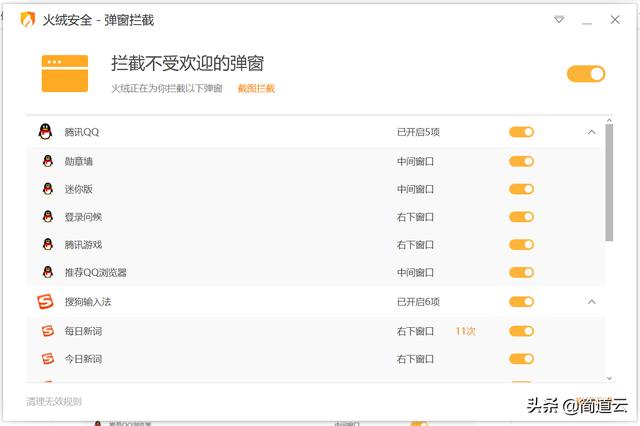Click the 11次 block count

[x=465, y=331]
